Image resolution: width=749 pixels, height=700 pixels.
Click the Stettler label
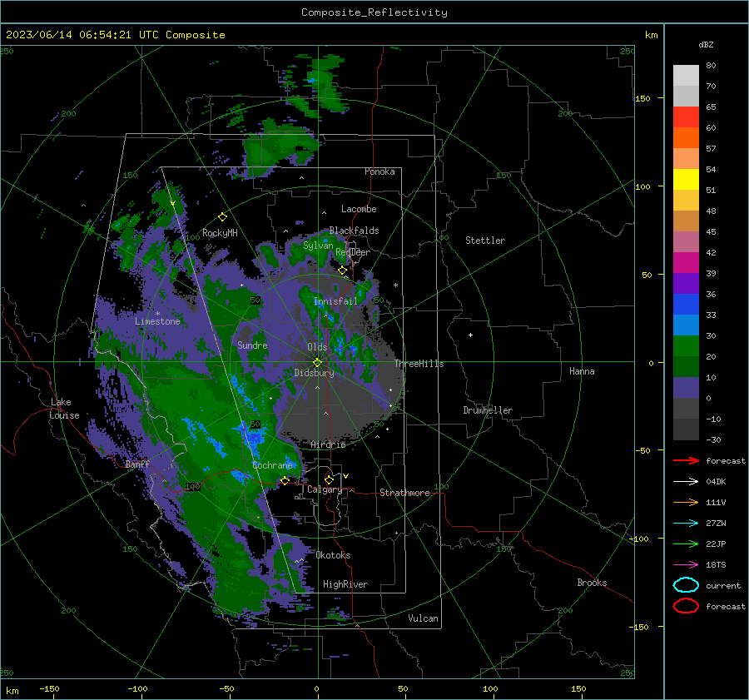click(x=485, y=241)
